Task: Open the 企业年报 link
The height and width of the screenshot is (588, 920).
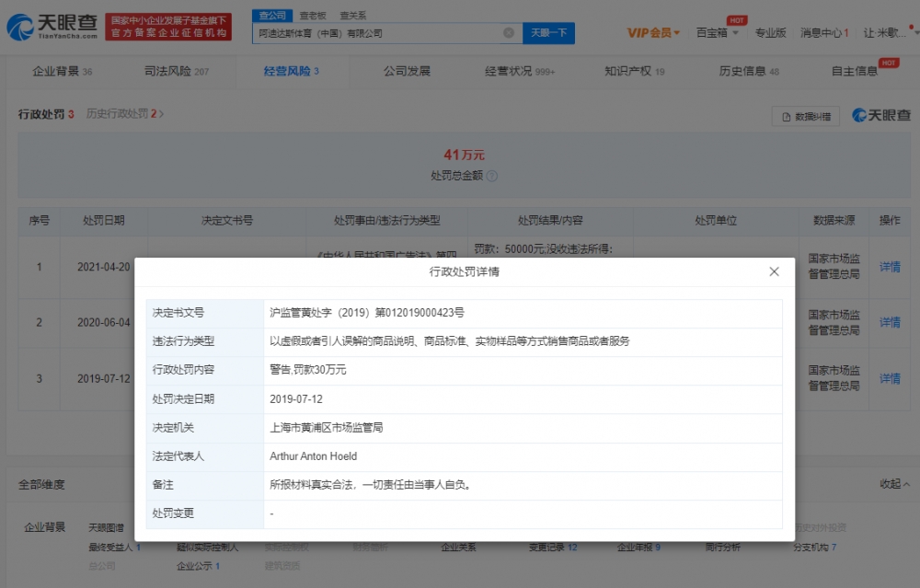Action: [x=638, y=547]
